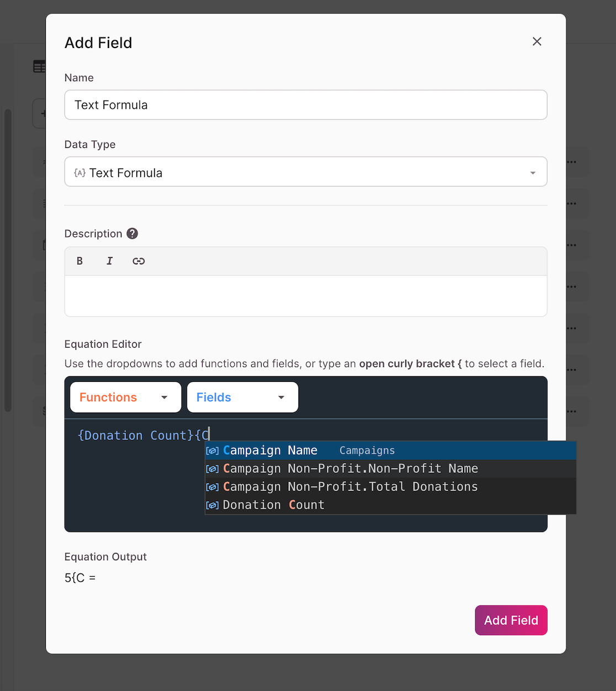The image size is (616, 691).
Task: Click the {A} Text Formula data type icon
Action: click(79, 172)
